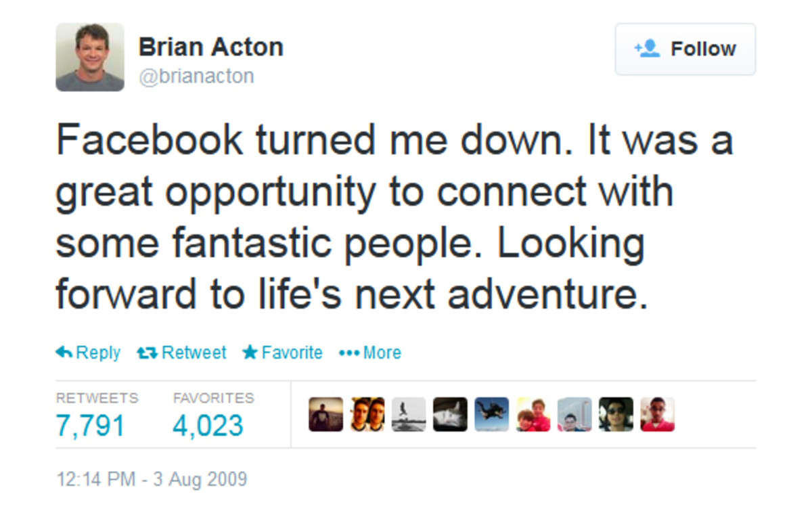The height and width of the screenshot is (513, 812).
Task: Open the black-and-white jumping figure avatar
Action: [409, 414]
